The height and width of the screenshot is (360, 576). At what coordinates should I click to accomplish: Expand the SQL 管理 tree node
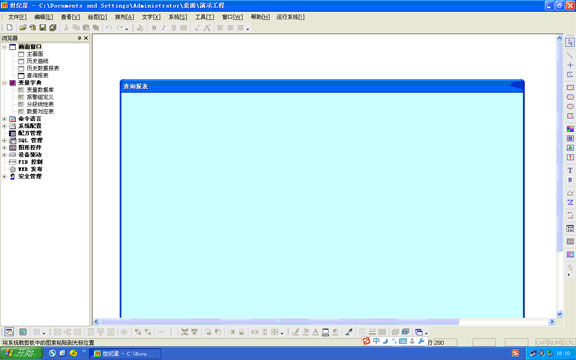tap(4, 140)
